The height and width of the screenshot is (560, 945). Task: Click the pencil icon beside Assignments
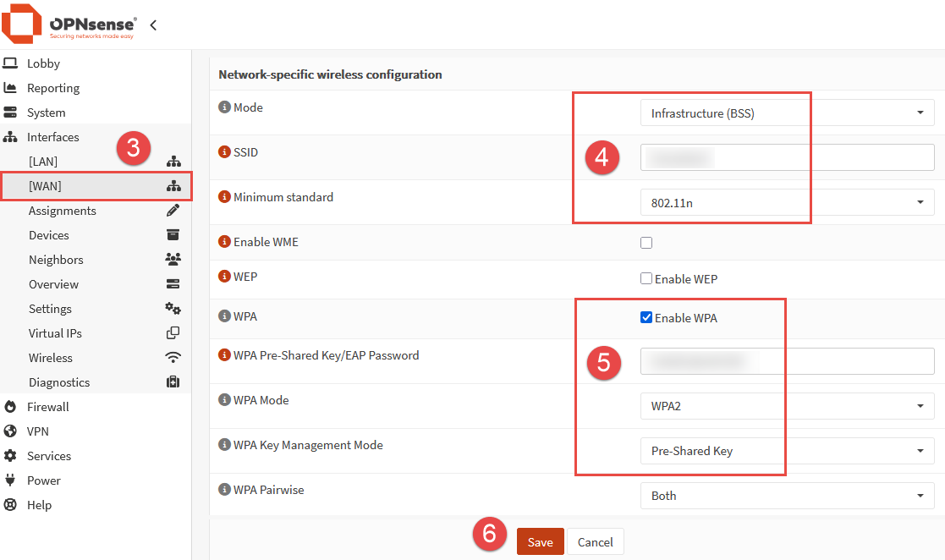coord(173,211)
